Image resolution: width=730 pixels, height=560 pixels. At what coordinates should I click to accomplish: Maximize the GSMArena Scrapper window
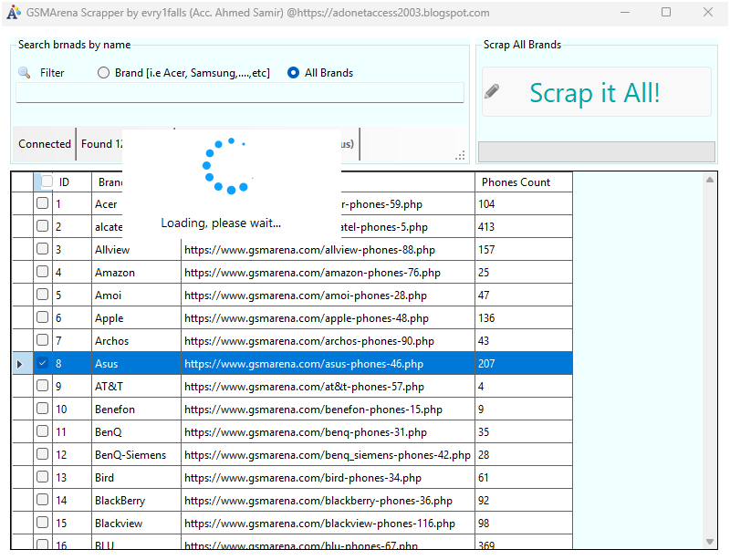tap(666, 13)
